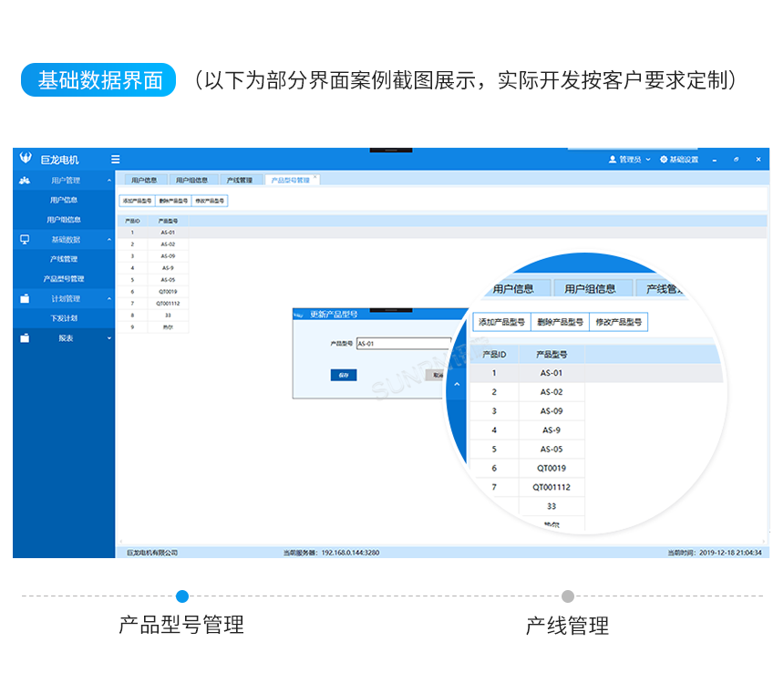Click the 修改产品型号 button
Screen dimensions: 784x684
[x=209, y=200]
